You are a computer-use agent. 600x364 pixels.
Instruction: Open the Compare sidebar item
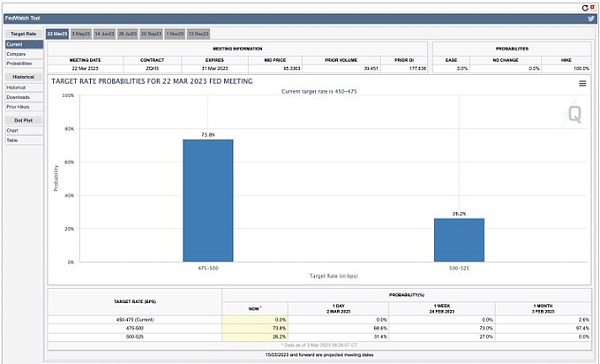(x=24, y=54)
